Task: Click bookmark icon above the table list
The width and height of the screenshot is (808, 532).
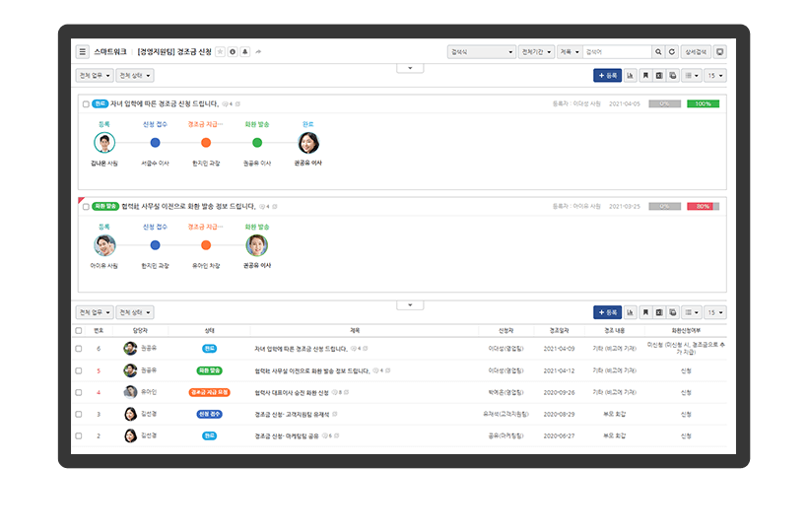Action: point(645,312)
